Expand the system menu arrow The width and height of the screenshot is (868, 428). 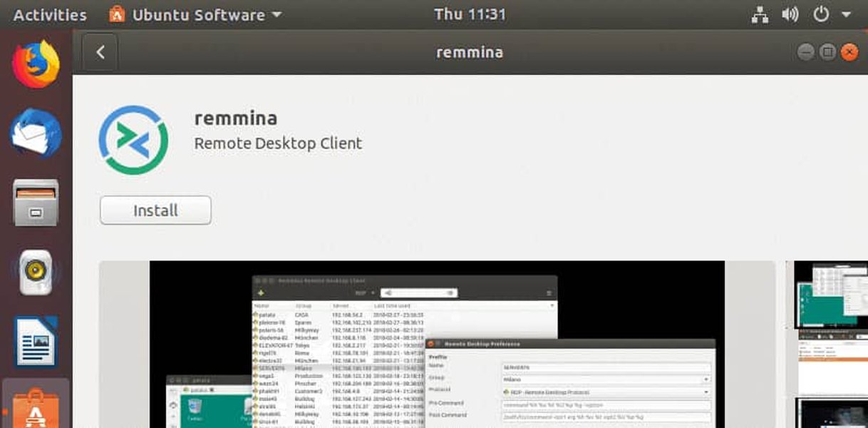click(846, 15)
